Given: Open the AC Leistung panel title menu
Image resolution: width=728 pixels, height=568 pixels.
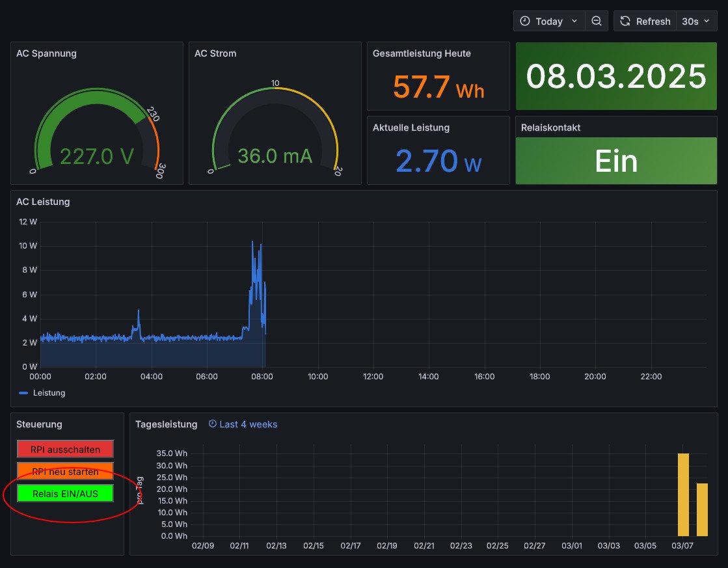Looking at the screenshot, I should 43,202.
